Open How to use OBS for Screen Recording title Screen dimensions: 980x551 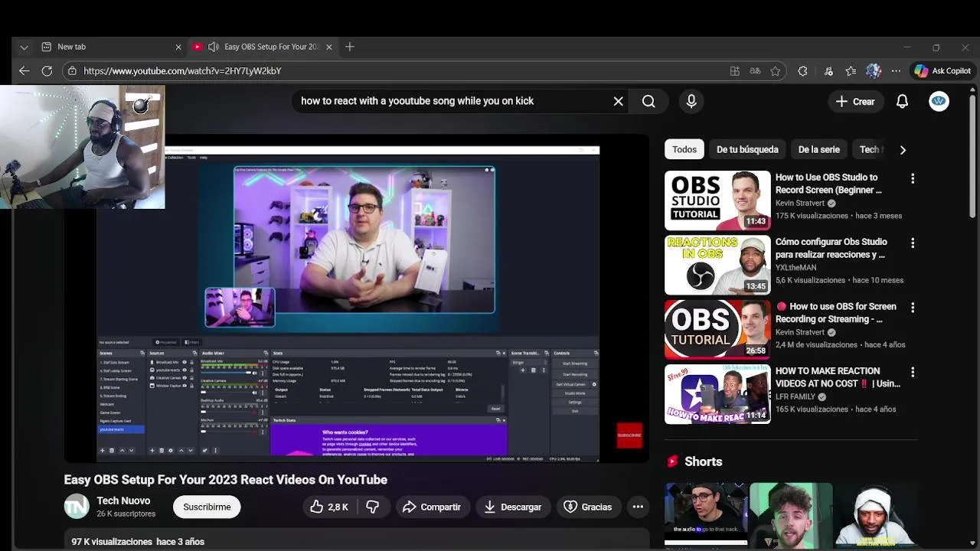pyautogui.click(x=836, y=312)
